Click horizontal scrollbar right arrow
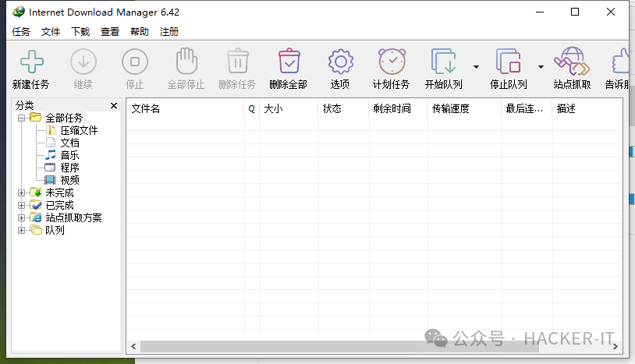The height and width of the screenshot is (364, 635). coord(615,347)
